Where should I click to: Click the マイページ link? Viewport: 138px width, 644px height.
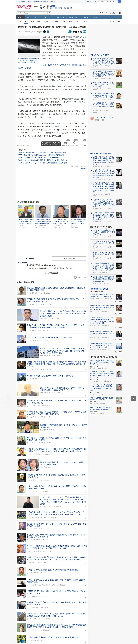pos(103,13)
